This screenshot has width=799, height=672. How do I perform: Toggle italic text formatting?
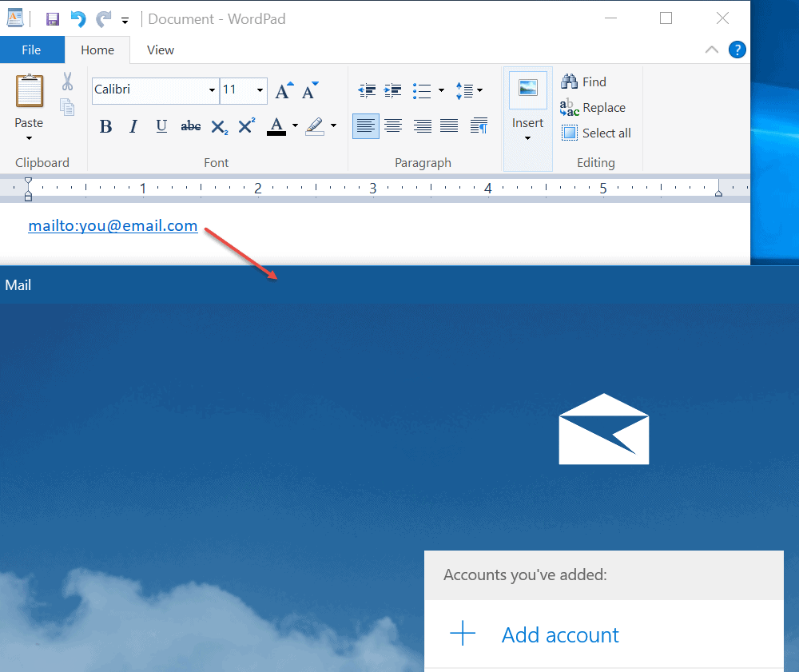click(133, 125)
